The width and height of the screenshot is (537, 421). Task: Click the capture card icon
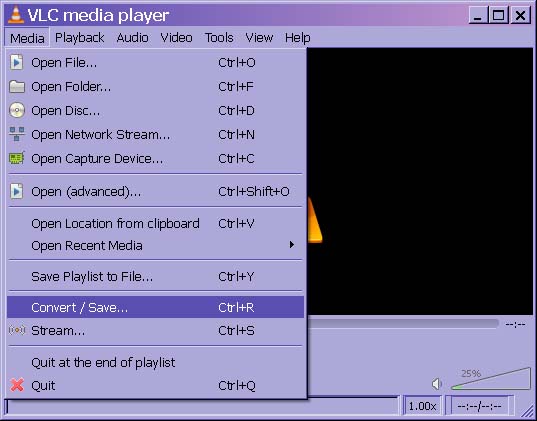click(x=16, y=158)
